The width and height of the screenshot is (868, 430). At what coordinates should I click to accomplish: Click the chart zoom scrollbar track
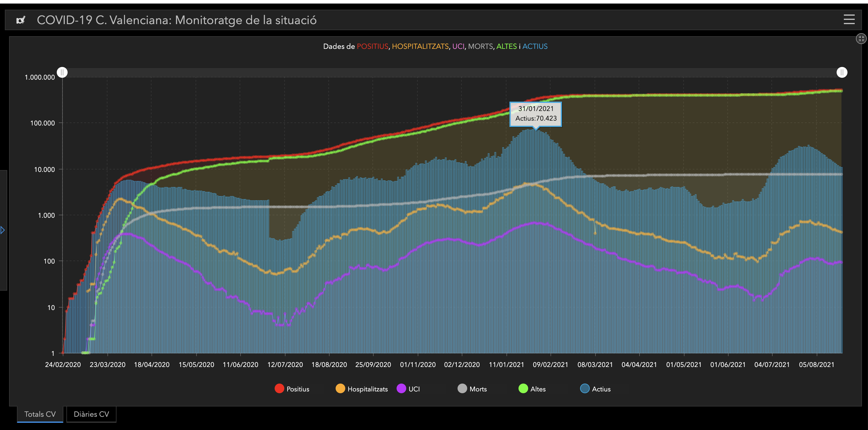click(452, 72)
